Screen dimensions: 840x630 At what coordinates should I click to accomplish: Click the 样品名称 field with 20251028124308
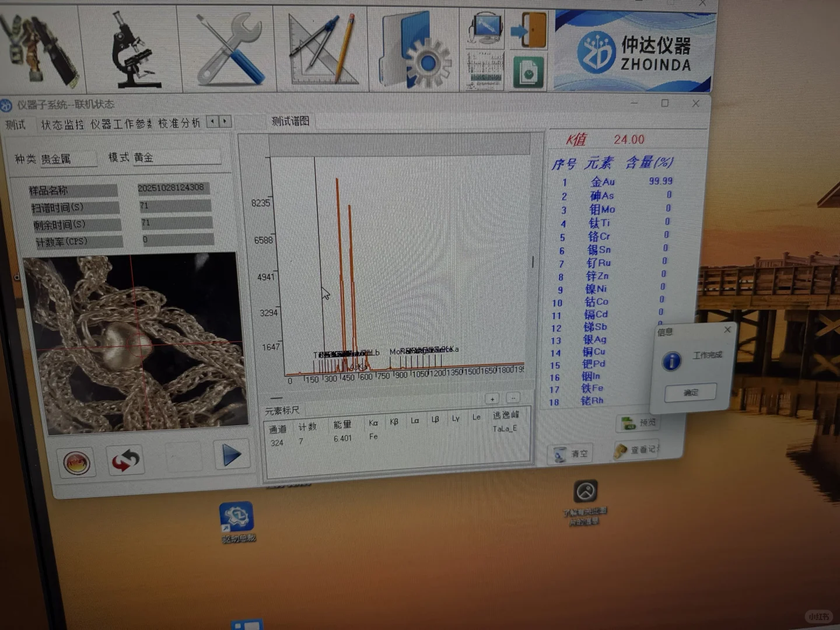pyautogui.click(x=173, y=188)
